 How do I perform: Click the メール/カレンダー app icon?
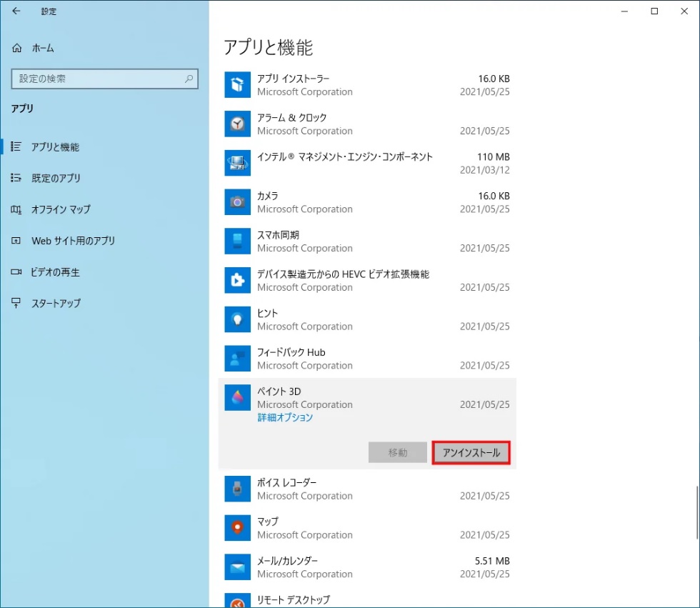pos(237,567)
